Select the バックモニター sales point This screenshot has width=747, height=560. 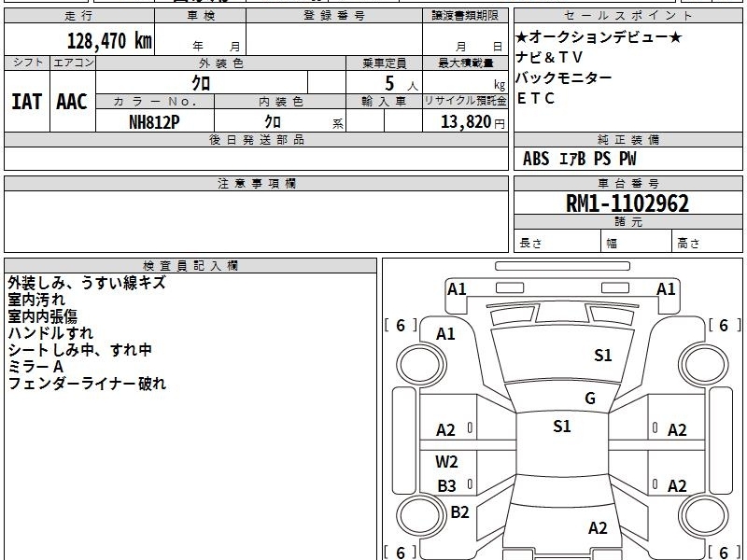tap(564, 77)
